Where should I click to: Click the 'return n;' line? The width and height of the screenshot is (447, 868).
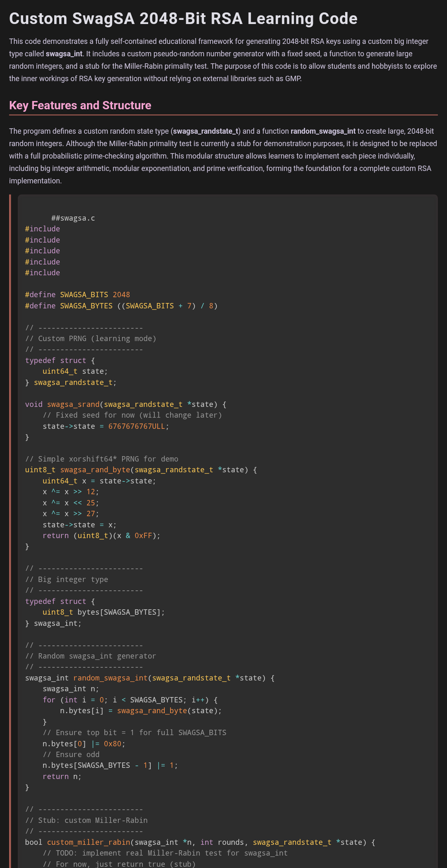(x=62, y=777)
